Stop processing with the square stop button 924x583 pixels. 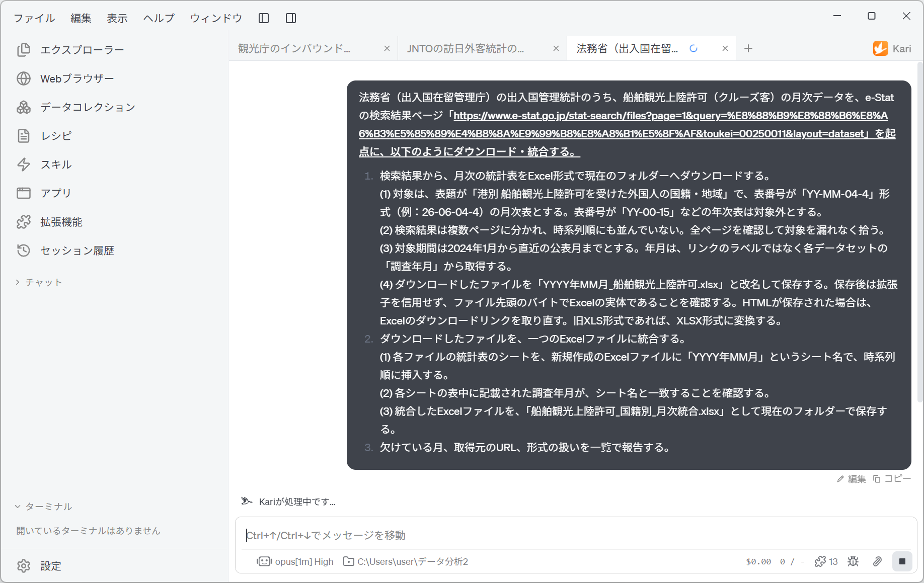tap(902, 561)
